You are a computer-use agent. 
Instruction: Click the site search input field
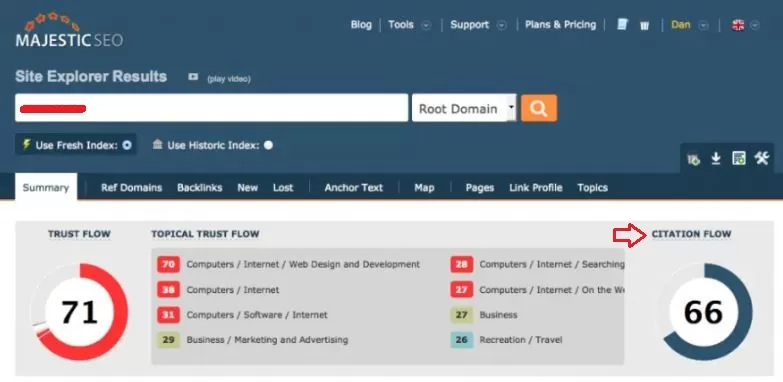pyautogui.click(x=211, y=108)
